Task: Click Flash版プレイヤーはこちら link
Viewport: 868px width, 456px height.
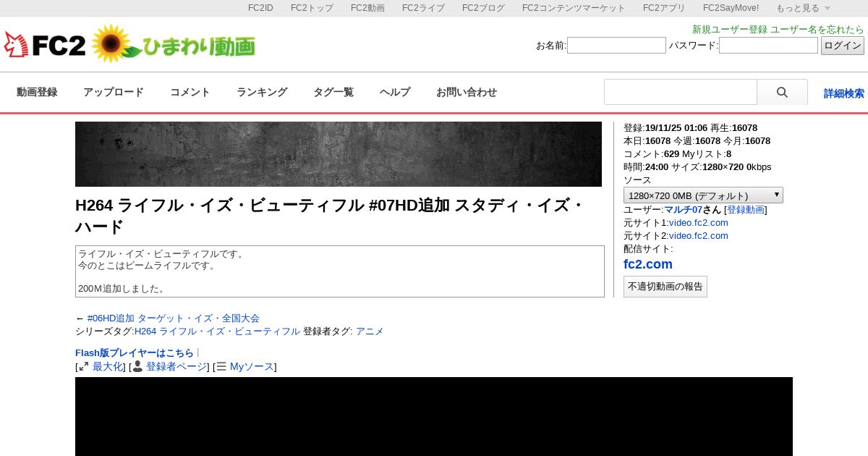Action: pyautogui.click(x=135, y=352)
